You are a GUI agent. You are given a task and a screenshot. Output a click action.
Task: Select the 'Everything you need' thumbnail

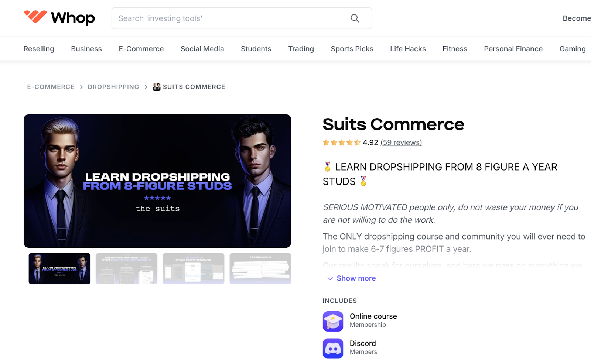126,268
